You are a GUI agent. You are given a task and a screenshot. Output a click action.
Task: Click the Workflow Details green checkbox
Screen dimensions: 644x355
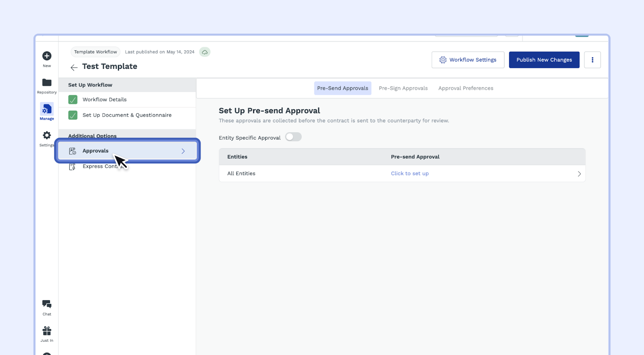point(73,100)
